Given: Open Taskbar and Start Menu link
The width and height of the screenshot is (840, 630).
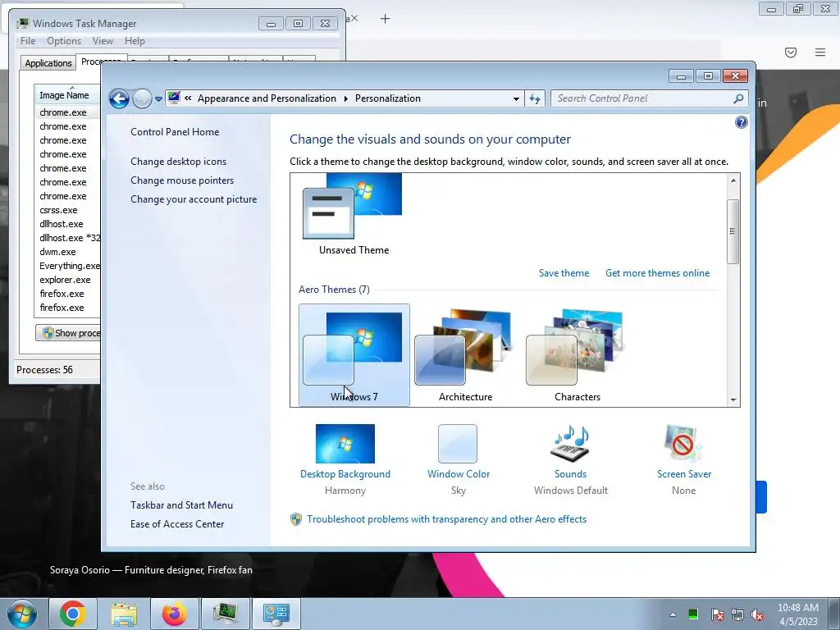Looking at the screenshot, I should pos(181,505).
